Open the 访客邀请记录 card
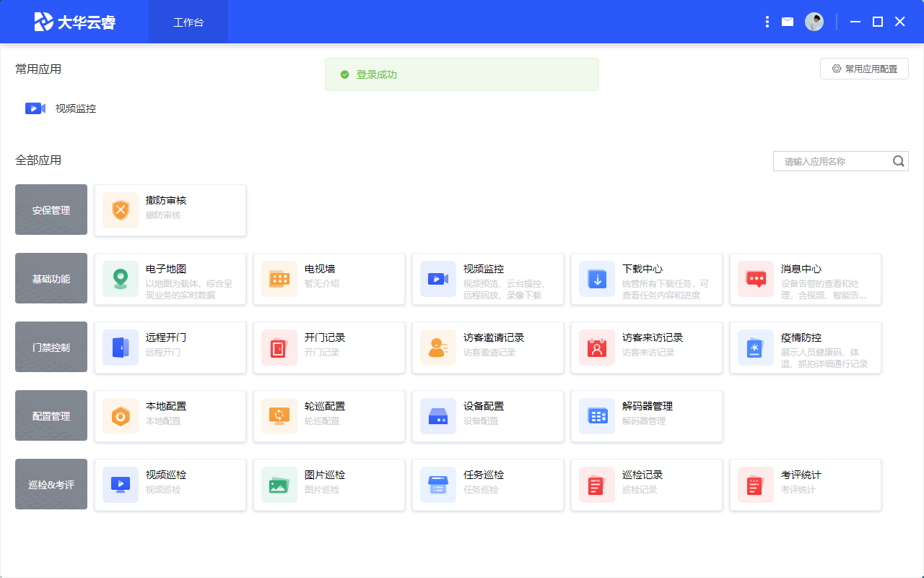924x578 pixels. click(x=487, y=348)
